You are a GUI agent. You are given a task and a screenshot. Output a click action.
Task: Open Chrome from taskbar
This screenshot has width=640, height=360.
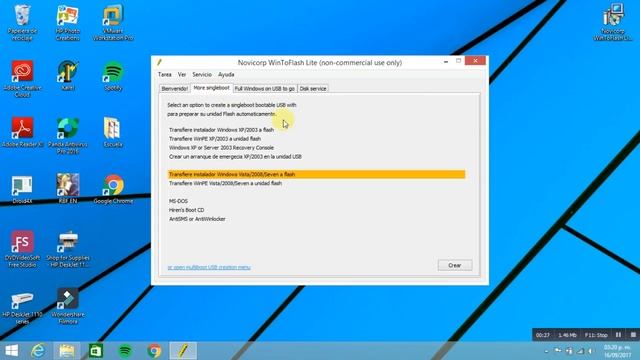[154, 351]
